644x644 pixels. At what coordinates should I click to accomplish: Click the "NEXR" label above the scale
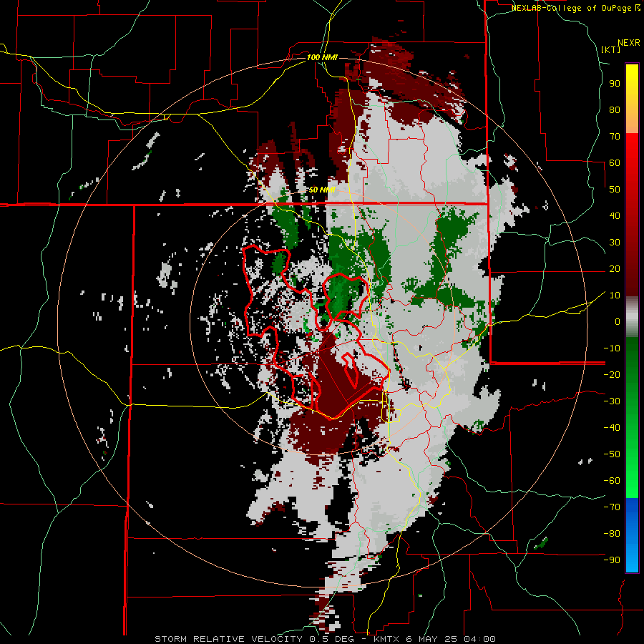[x=629, y=43]
